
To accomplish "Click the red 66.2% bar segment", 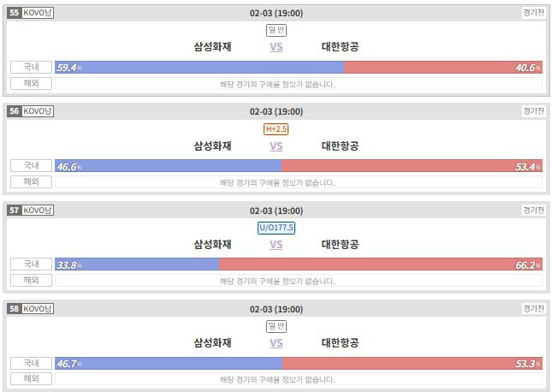I will click(381, 264).
